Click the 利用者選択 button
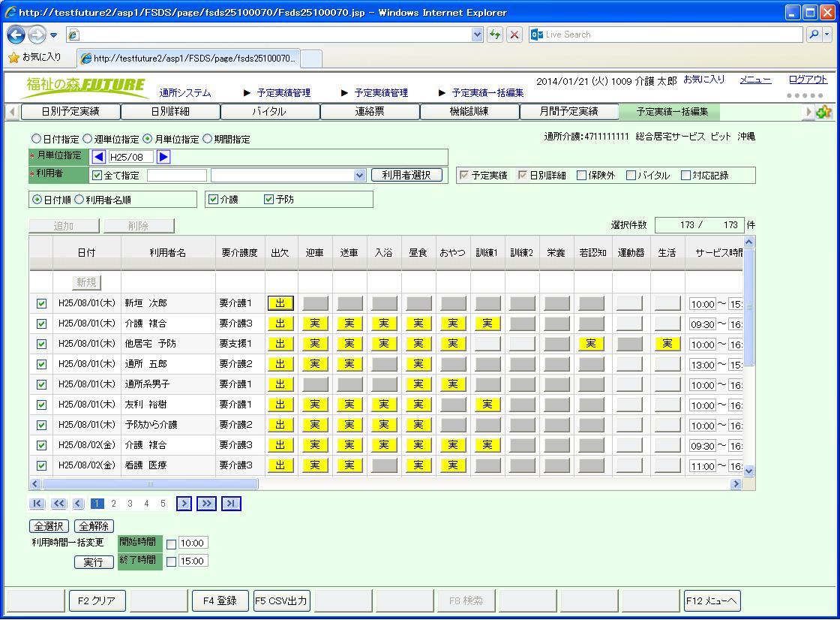Screen dimensions: 840x620 pos(406,176)
